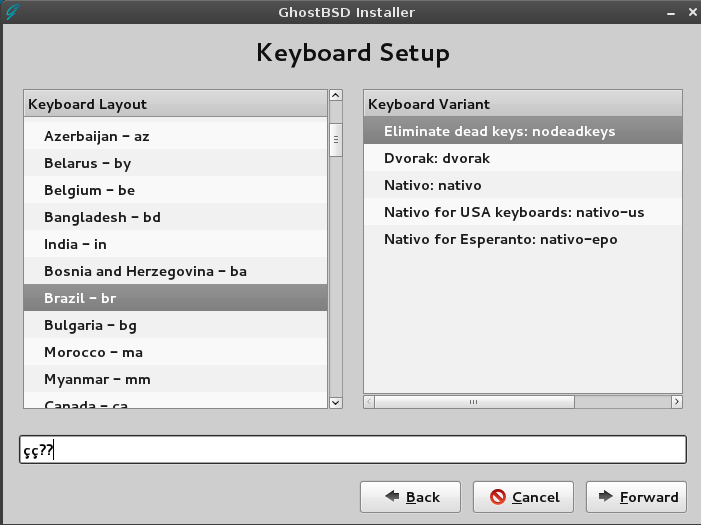
Task: Select Eliminate dead keys: nodeadkeys variant
Action: [523, 131]
